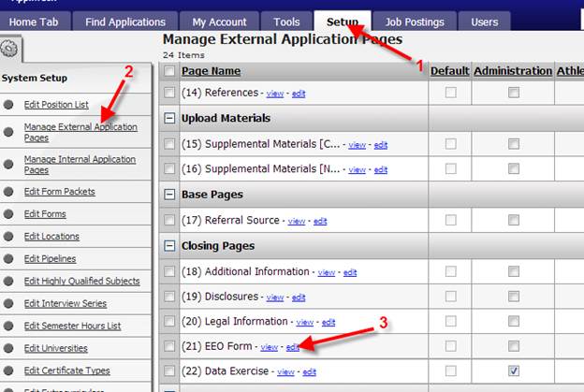584x392 pixels.
Task: Click edit link for (21) EEO Form
Action: (x=293, y=347)
